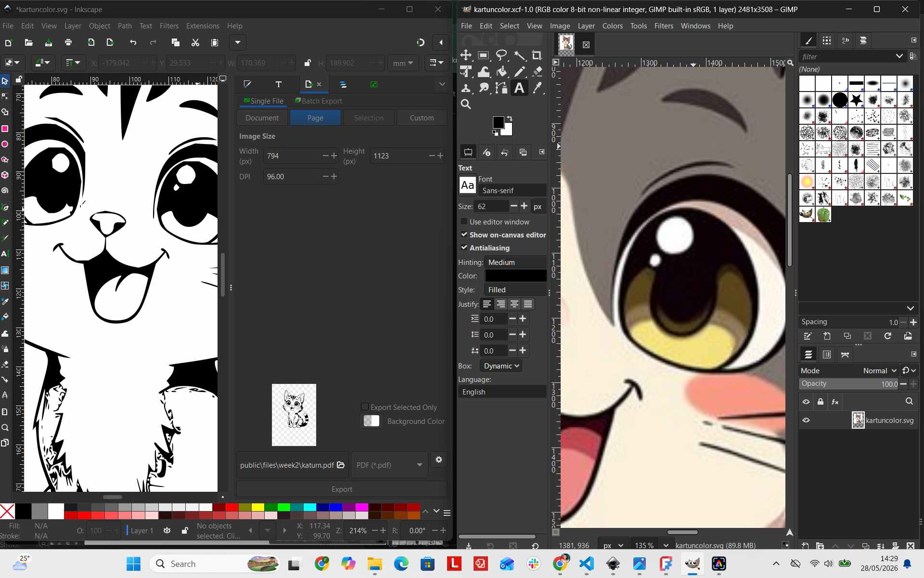Open GIMP's Windows menu
The height and width of the screenshot is (578, 924).
point(695,26)
